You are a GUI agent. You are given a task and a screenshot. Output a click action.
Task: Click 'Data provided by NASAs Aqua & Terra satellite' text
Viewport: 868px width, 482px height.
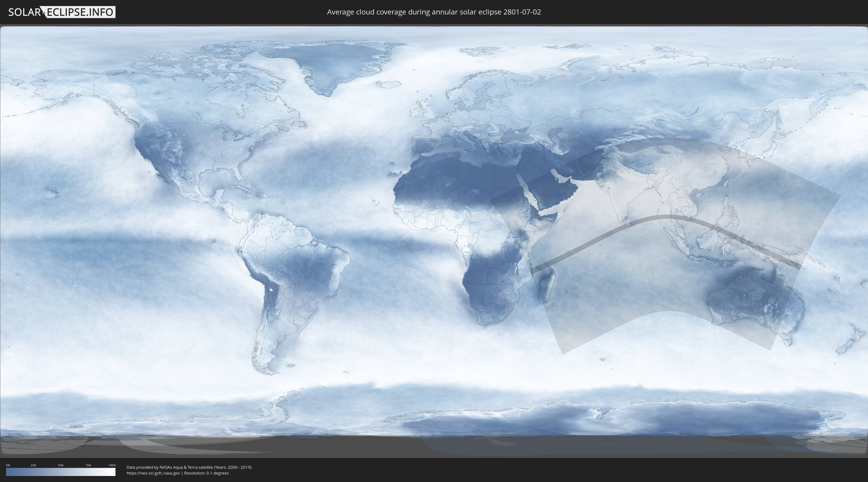coord(170,467)
